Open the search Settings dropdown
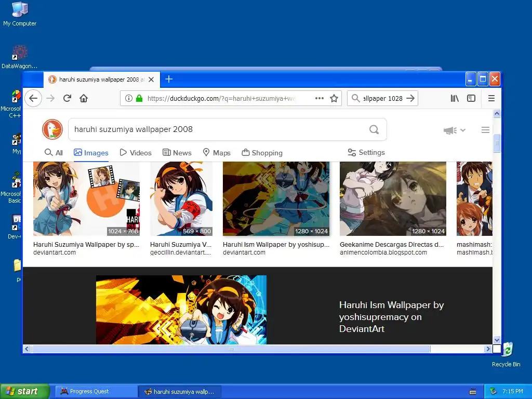This screenshot has height=399, width=532. (366, 152)
